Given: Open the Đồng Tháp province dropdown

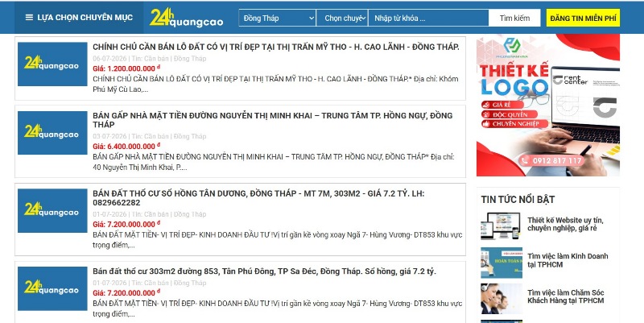Looking at the screenshot, I should [277, 18].
